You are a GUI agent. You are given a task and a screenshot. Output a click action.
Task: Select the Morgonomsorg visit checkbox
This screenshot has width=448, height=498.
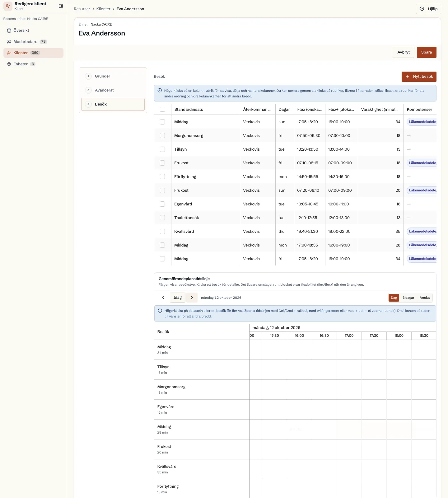(x=162, y=135)
